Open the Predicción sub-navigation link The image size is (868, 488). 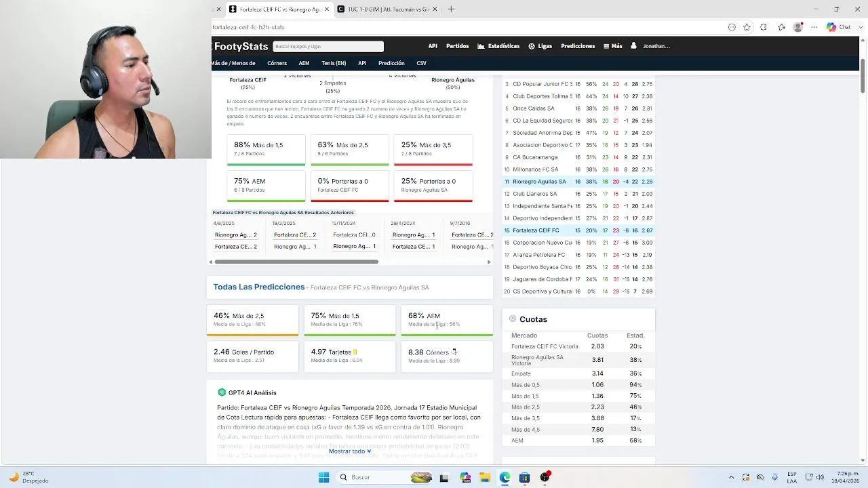[x=391, y=63]
